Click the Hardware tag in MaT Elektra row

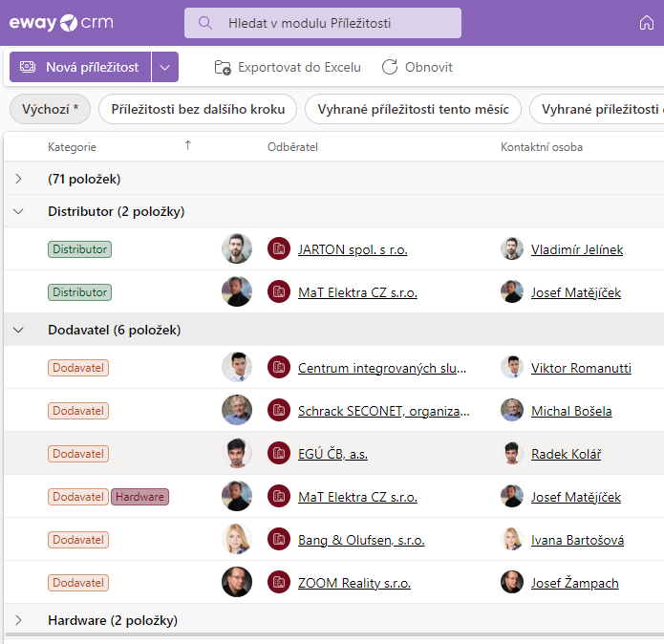point(140,497)
